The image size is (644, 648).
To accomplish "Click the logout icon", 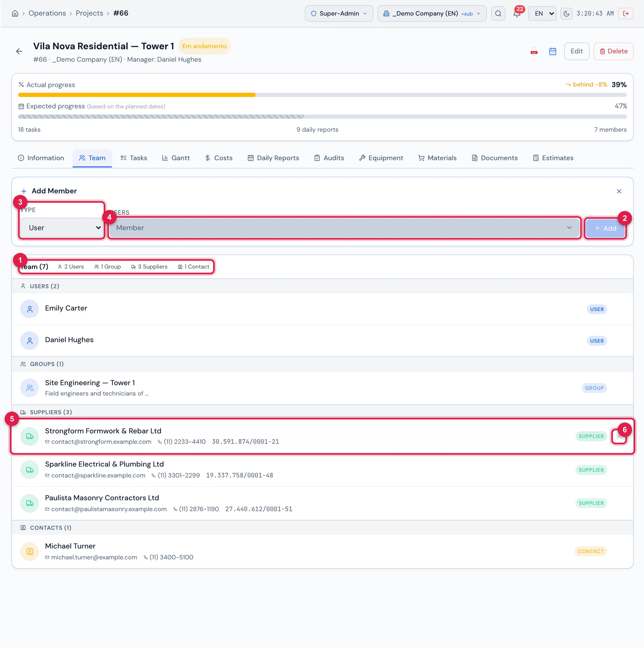I will pos(626,13).
